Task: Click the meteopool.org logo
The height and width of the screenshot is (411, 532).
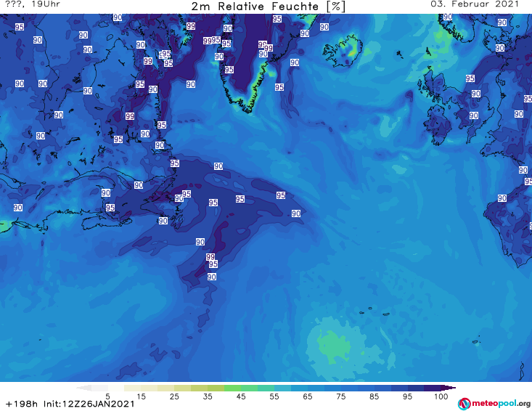Action: (494, 404)
